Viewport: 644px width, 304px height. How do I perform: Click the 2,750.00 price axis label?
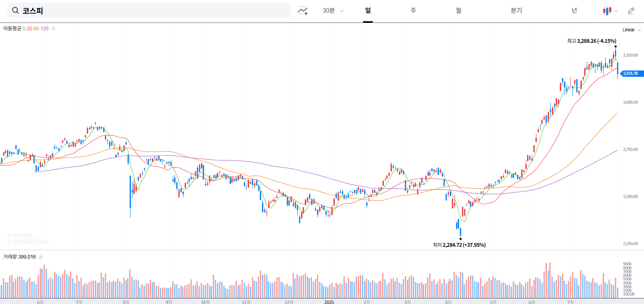tap(630, 149)
